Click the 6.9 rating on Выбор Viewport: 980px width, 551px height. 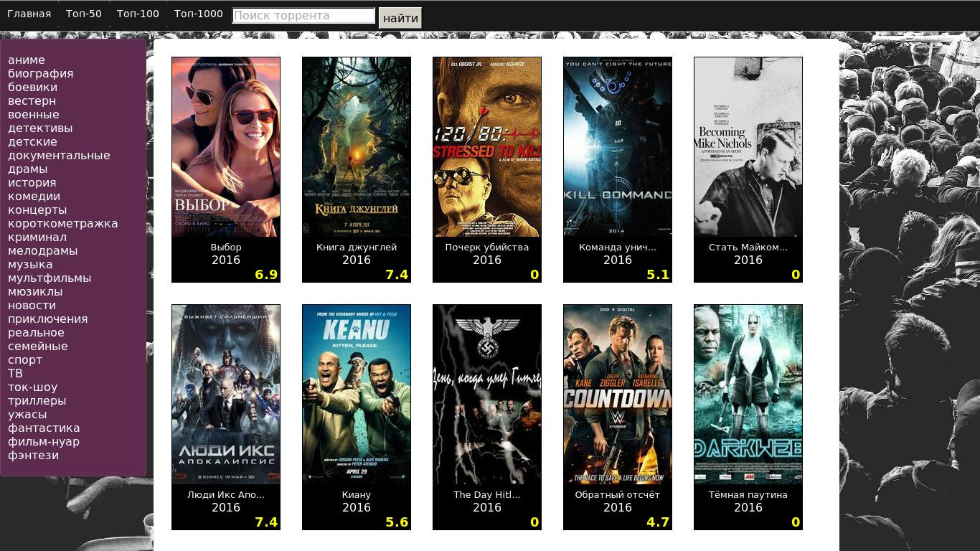click(x=266, y=275)
